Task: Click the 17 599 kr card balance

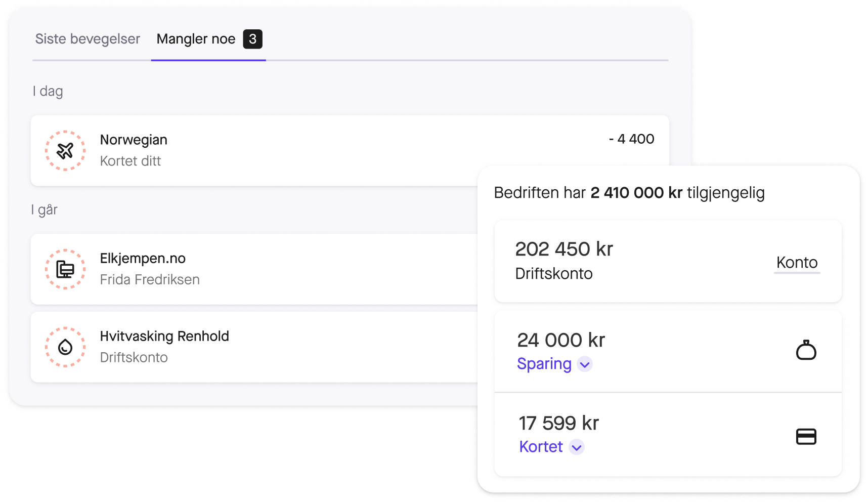Action: (x=558, y=423)
